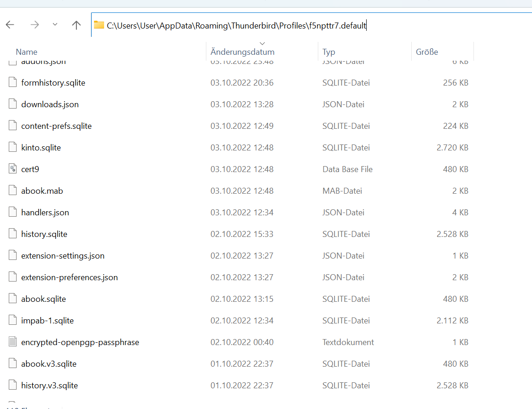Image resolution: width=532 pixels, height=409 pixels.
Task: Go back using the left arrow
Action: click(x=10, y=25)
